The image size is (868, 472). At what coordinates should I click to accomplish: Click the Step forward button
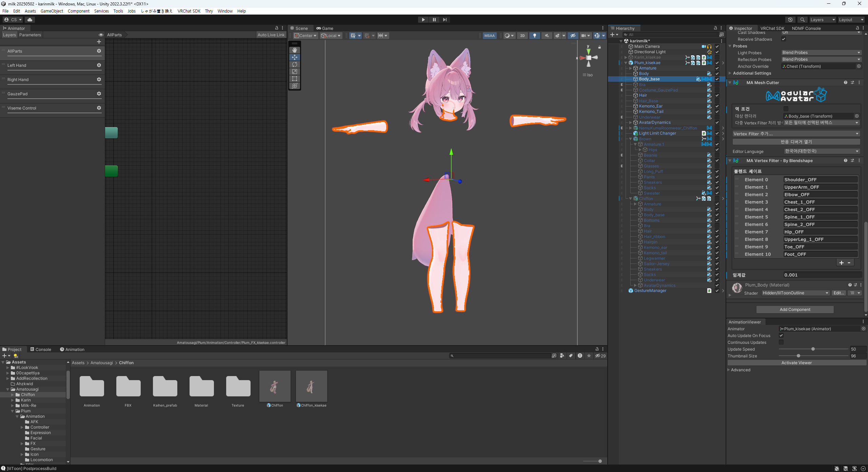(x=445, y=20)
